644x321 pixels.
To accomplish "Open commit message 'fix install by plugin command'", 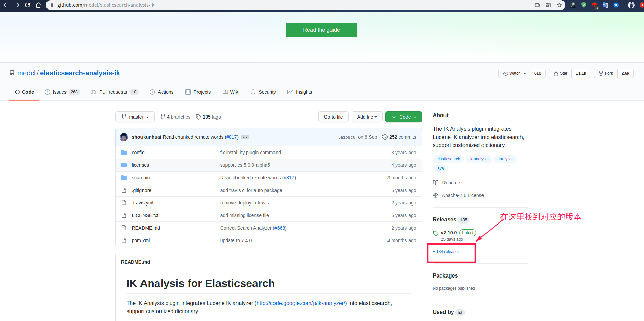I will pos(250,153).
